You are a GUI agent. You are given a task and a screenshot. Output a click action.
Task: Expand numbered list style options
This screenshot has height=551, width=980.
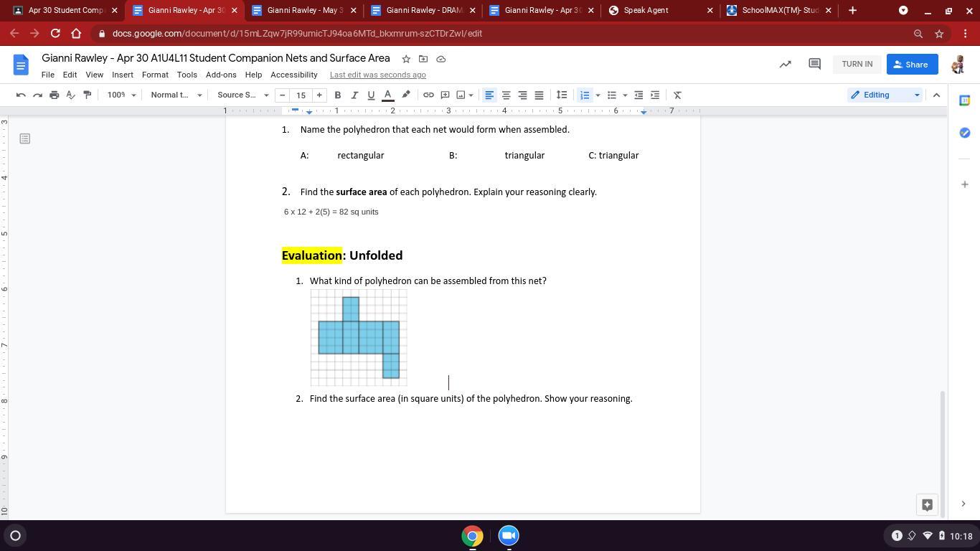tap(598, 95)
